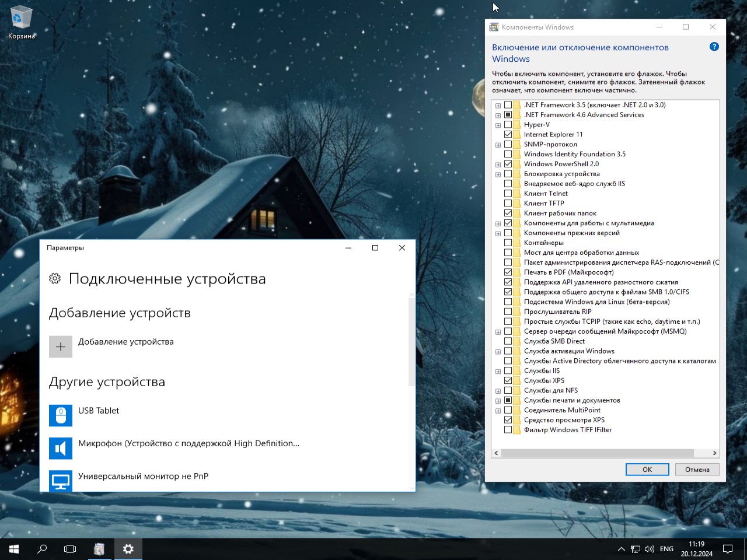Click OK in Windows Features
Viewport: 747px width, 560px height.
(x=647, y=470)
